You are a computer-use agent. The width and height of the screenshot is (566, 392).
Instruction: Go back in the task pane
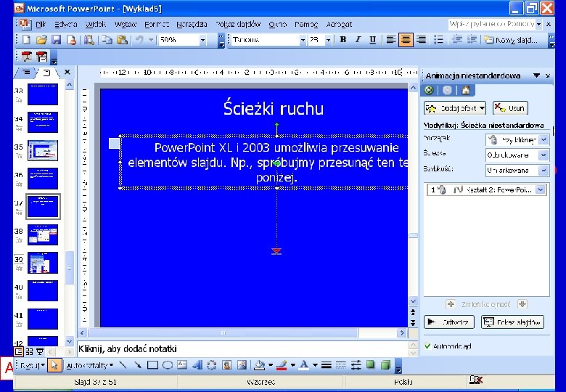pyautogui.click(x=429, y=90)
